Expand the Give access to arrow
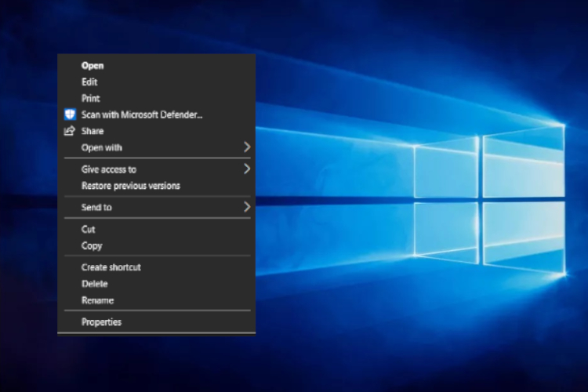 coord(247,169)
